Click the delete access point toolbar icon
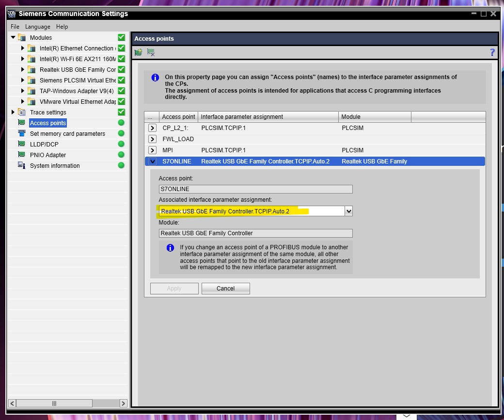Image resolution: width=504 pixels, height=420 pixels. 151,52
